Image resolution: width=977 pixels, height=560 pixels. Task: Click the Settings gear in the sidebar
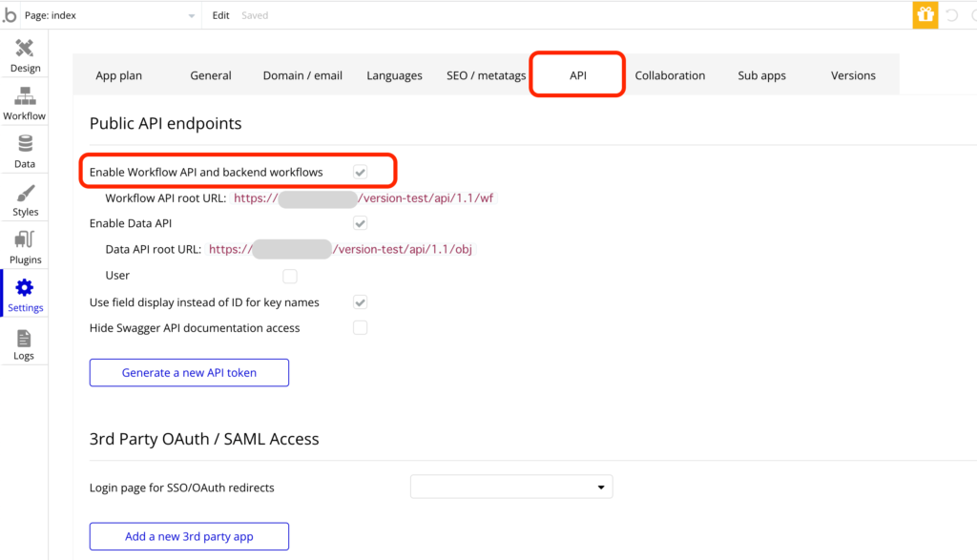tap(25, 294)
